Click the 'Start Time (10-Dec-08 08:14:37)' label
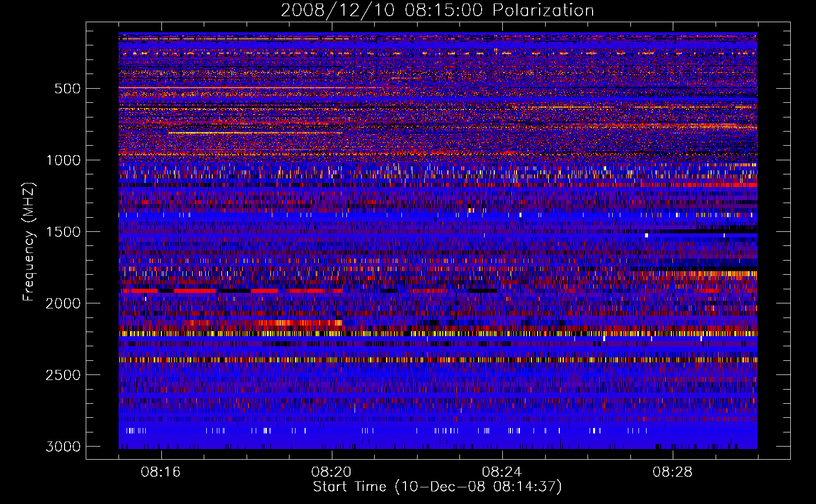Image resolution: width=816 pixels, height=504 pixels. tap(437, 487)
